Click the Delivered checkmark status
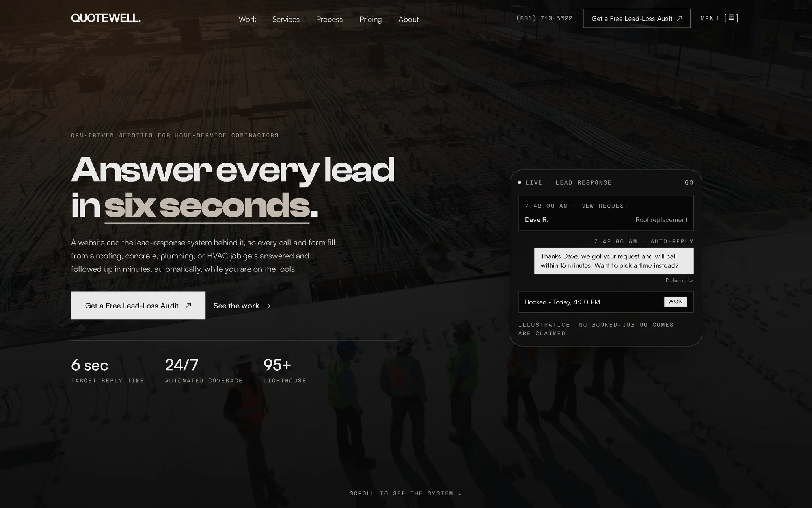Image resolution: width=812 pixels, height=508 pixels. click(679, 280)
